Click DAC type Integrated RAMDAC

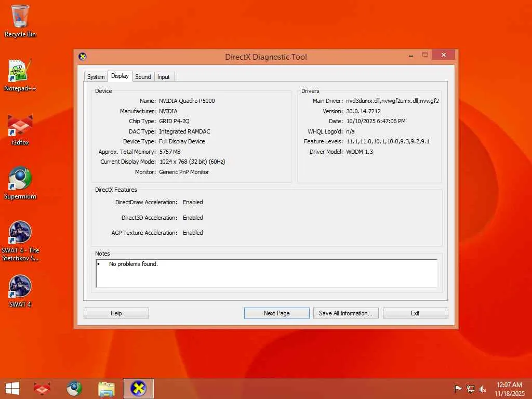click(184, 131)
